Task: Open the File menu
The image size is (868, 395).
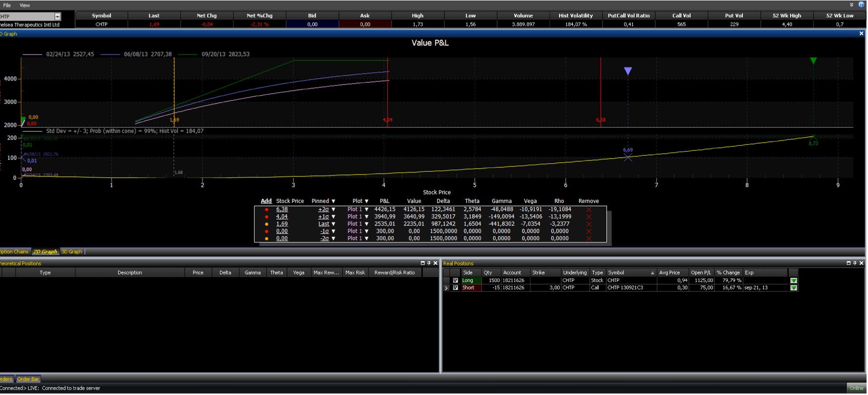Action: click(x=7, y=5)
